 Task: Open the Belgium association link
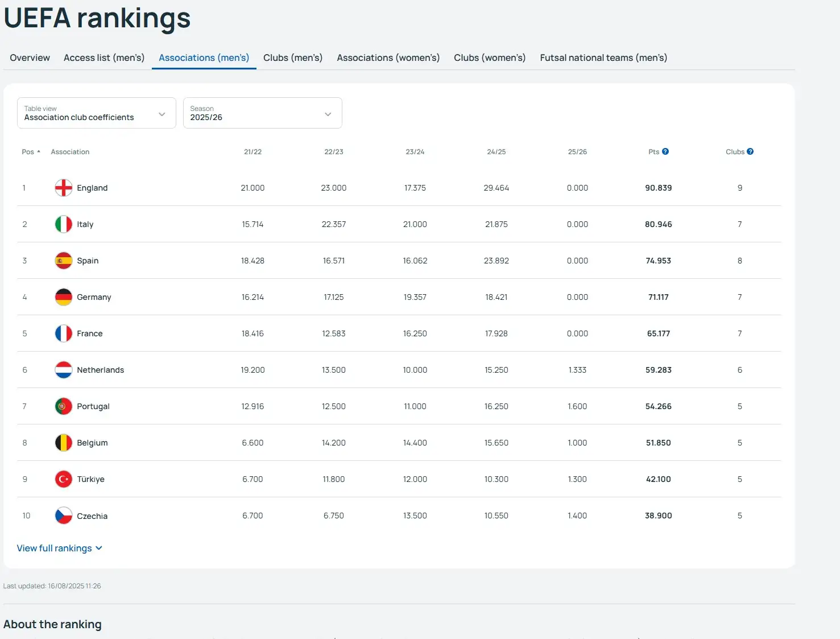(92, 443)
